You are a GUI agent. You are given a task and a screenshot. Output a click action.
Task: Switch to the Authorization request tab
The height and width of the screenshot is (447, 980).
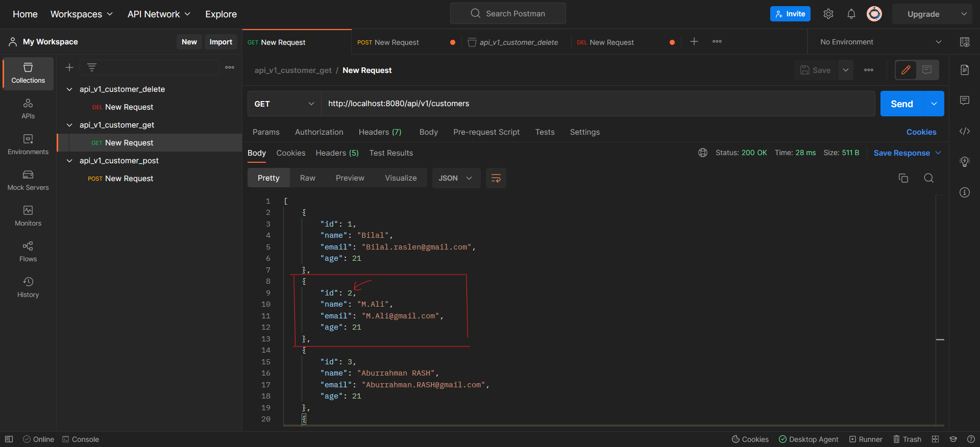[x=319, y=132]
